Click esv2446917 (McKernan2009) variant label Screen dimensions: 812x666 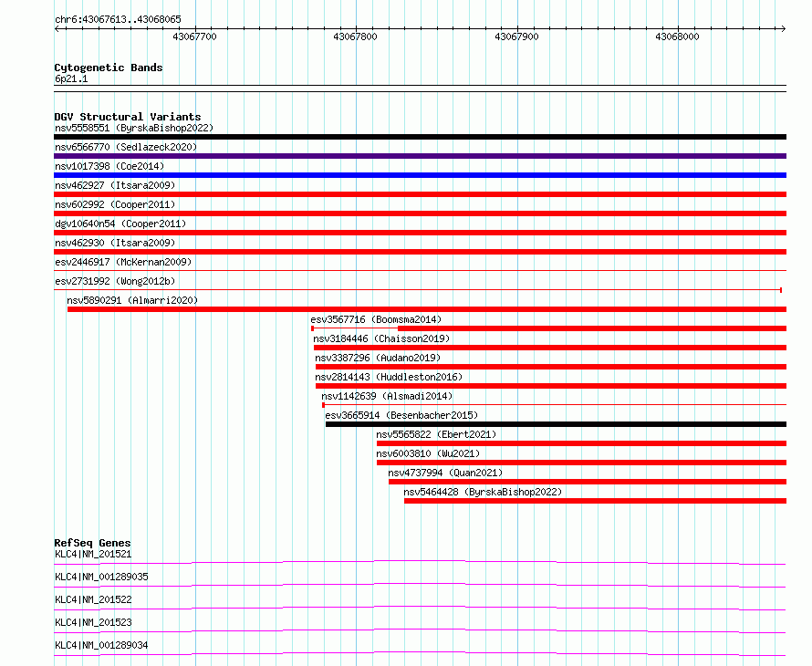[x=123, y=262]
